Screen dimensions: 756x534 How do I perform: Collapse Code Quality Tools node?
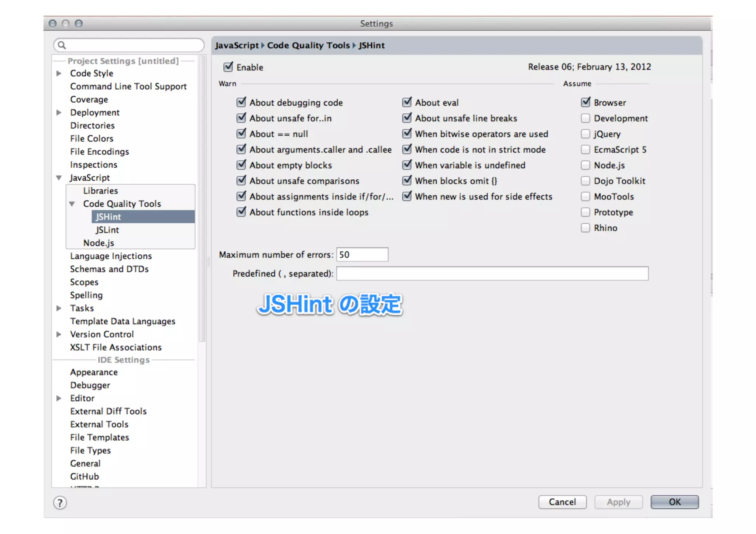(72, 204)
